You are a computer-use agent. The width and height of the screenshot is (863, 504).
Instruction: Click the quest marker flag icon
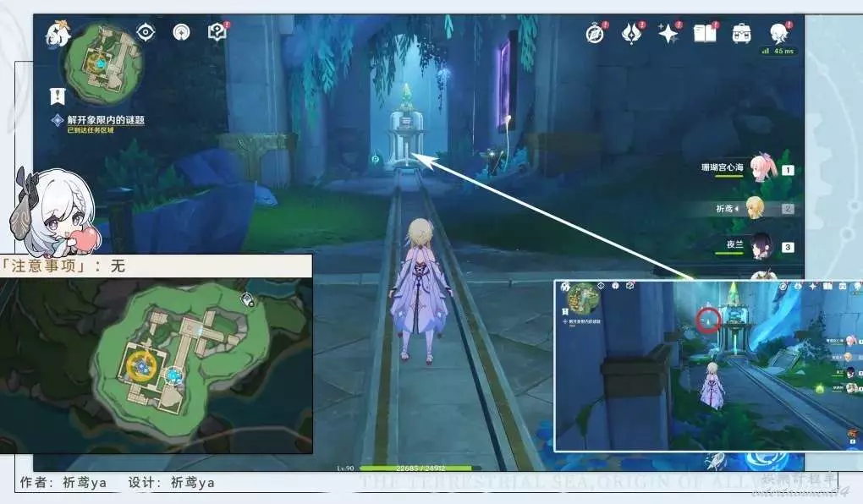[58, 95]
